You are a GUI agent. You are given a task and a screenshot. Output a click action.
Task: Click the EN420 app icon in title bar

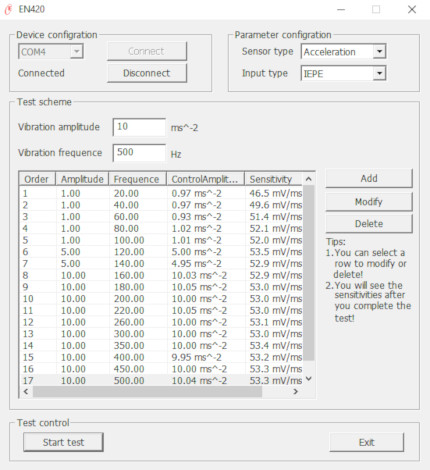click(x=8, y=9)
